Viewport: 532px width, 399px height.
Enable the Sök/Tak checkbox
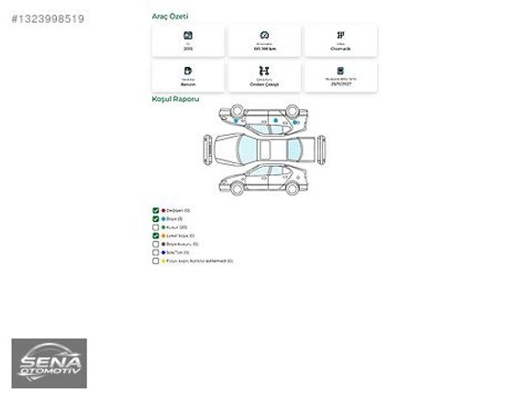(x=156, y=252)
